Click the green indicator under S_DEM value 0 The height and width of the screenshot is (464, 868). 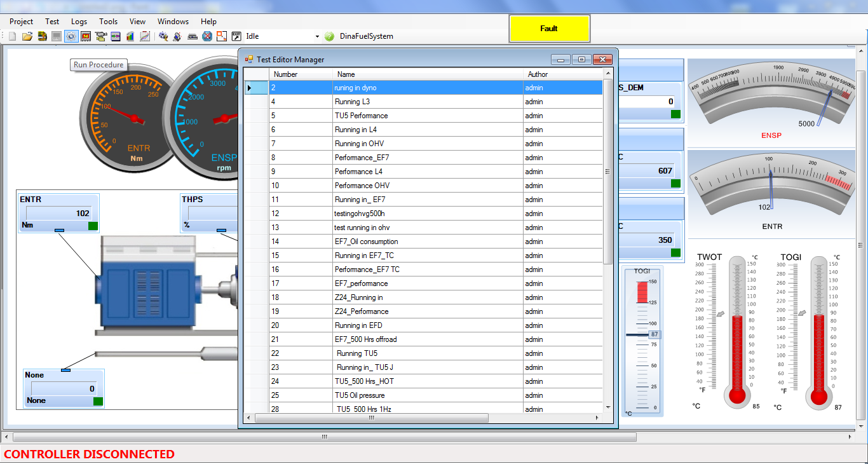point(675,114)
